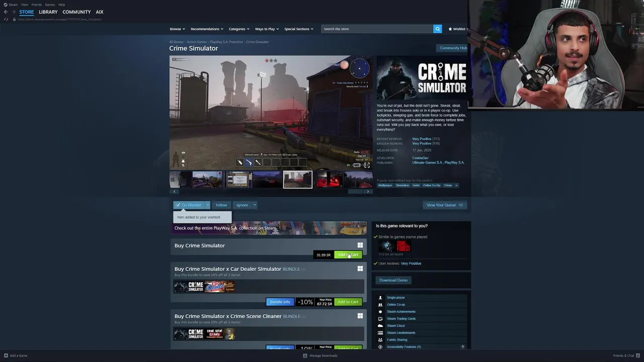Click the forward navigation arrow

point(13,12)
